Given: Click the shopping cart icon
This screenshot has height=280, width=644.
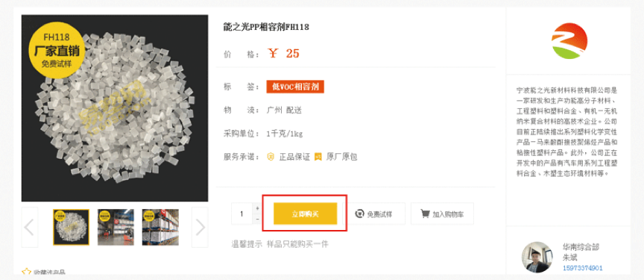Looking at the screenshot, I should click(425, 214).
